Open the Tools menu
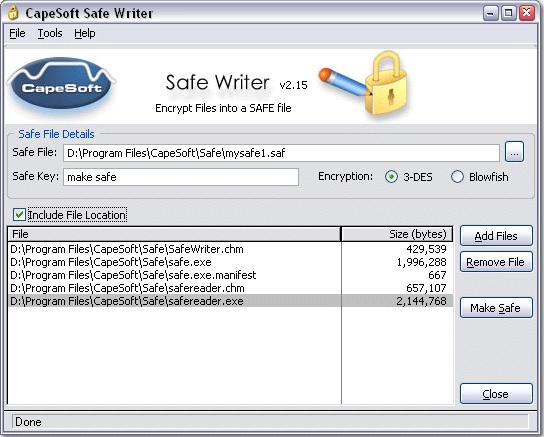Screen dimensions: 544x437 [x=50, y=33]
